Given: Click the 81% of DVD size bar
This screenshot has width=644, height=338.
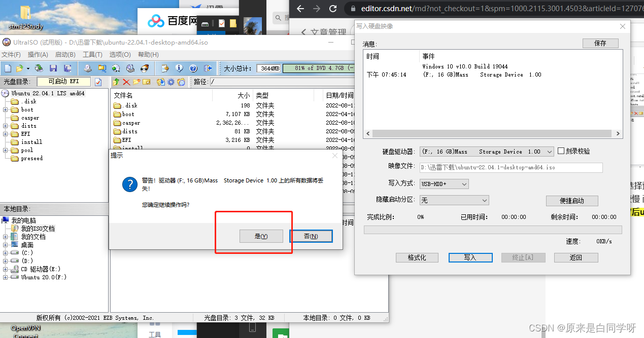Looking at the screenshot, I should [320, 68].
